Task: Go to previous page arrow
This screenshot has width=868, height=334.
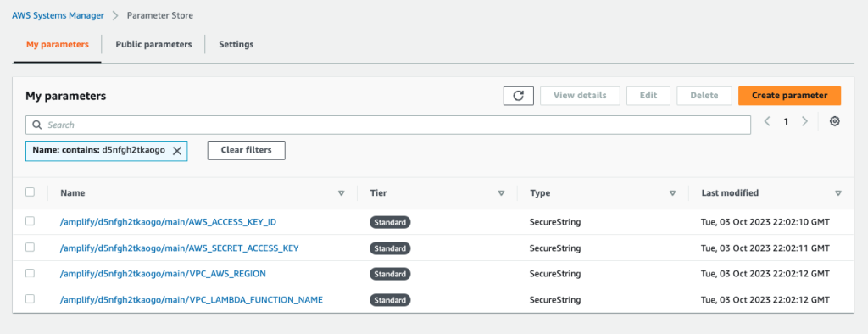Action: (767, 121)
